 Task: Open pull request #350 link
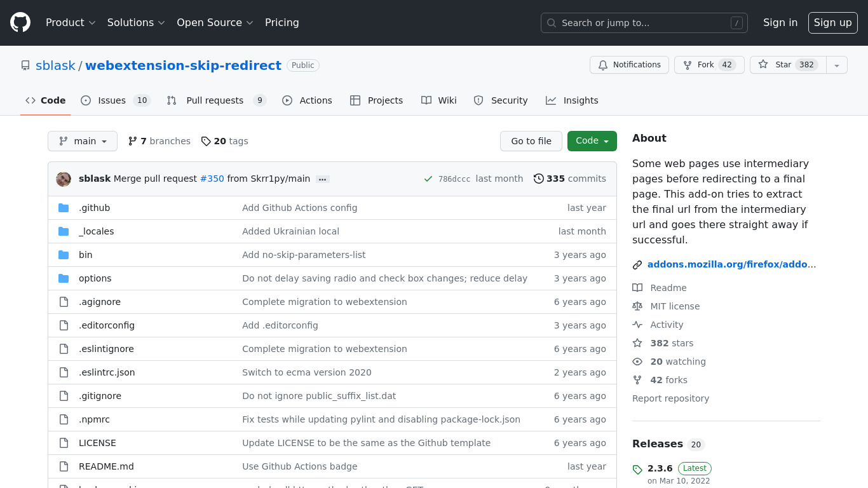coord(212,179)
